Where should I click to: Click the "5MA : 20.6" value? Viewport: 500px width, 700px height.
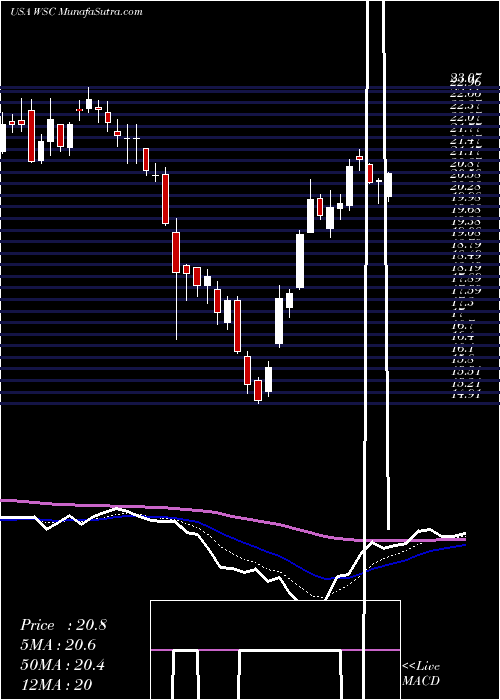(58, 645)
